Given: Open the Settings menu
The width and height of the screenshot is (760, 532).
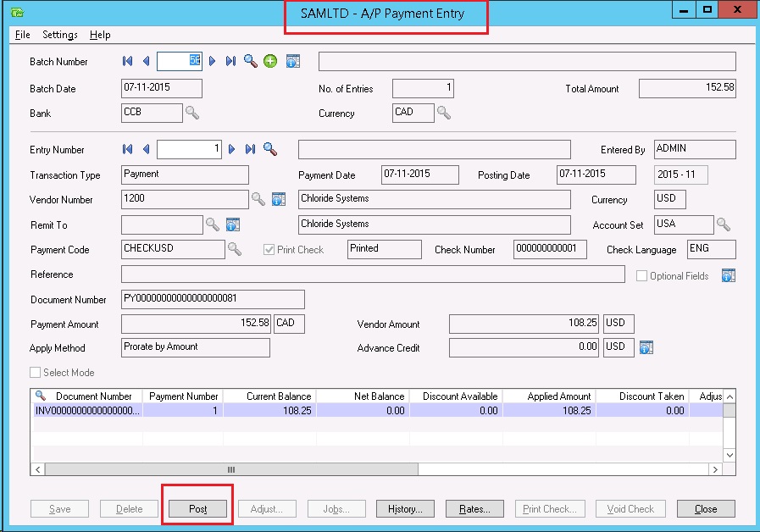Looking at the screenshot, I should 60,35.
